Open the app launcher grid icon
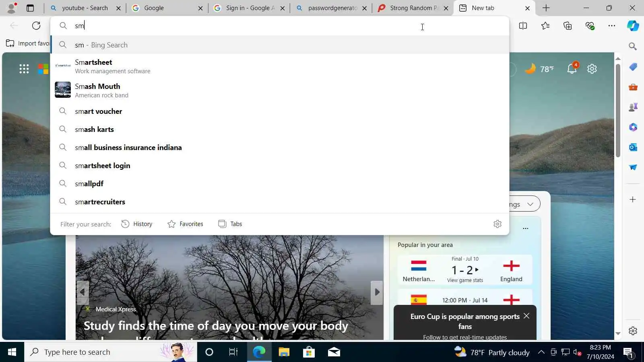The height and width of the screenshot is (362, 644). click(x=24, y=69)
